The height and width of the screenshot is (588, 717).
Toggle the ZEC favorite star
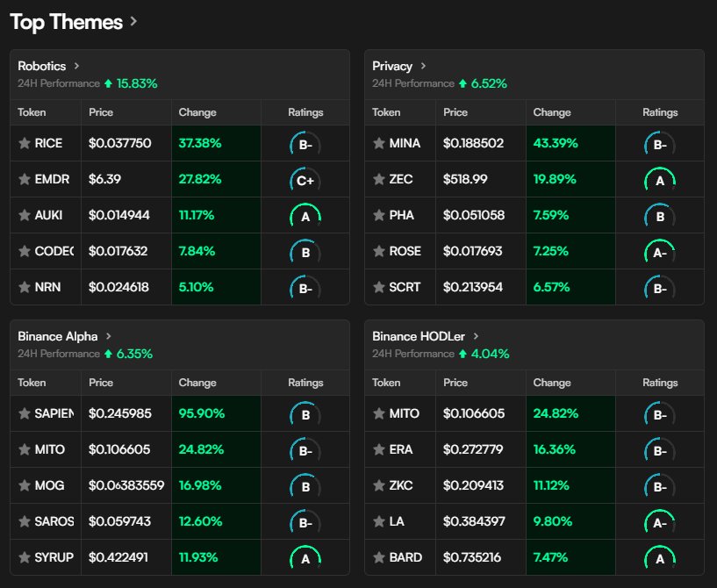click(379, 179)
